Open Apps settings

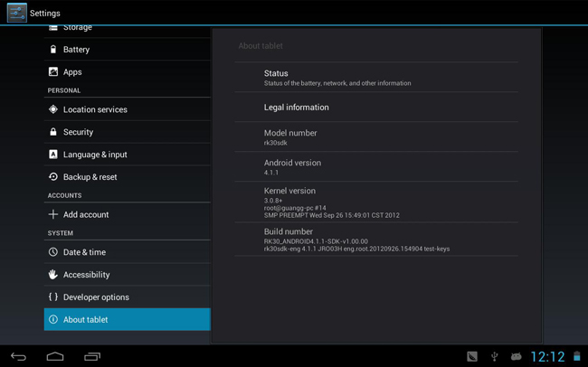pos(128,71)
